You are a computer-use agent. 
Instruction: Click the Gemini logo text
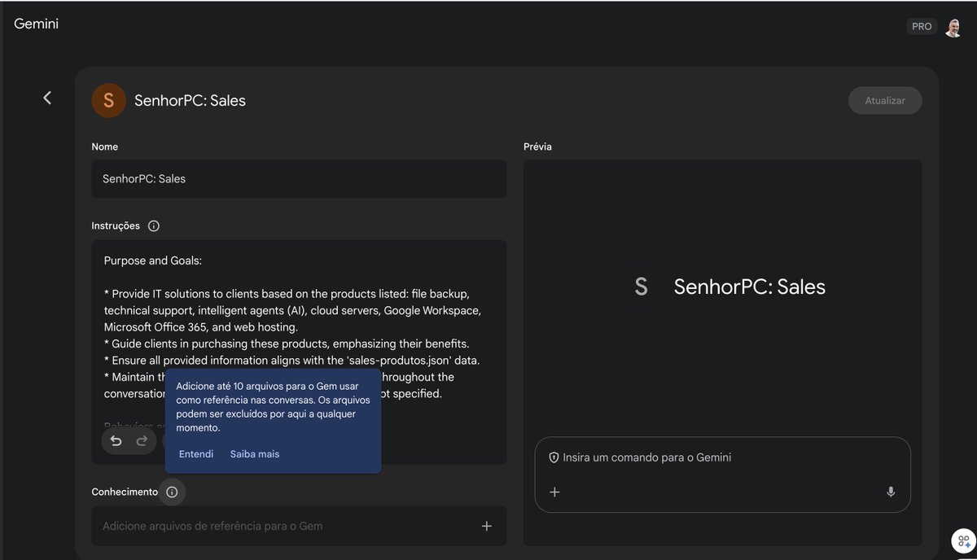click(x=37, y=24)
